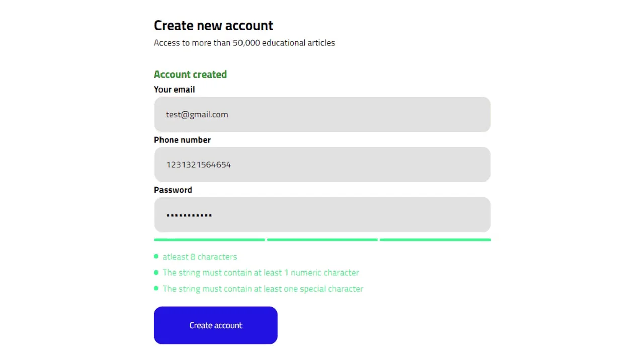Click the 50,000 educational articles subtitle

tap(245, 43)
